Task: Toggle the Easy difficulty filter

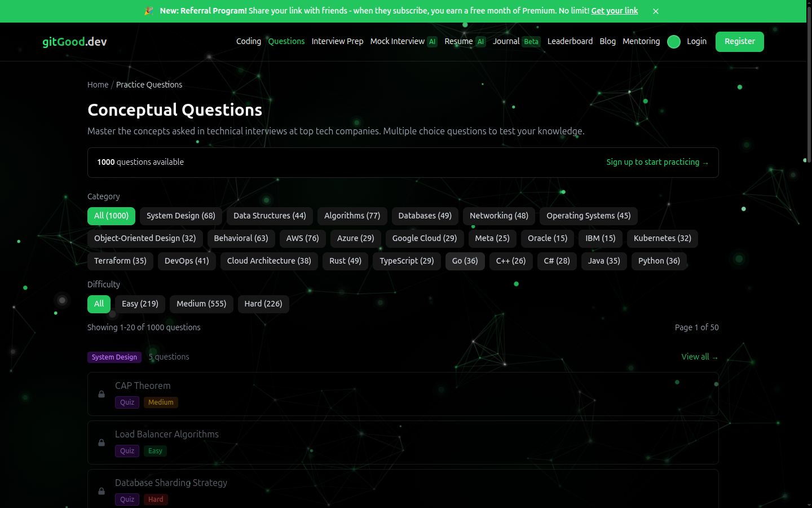Action: coord(140,304)
